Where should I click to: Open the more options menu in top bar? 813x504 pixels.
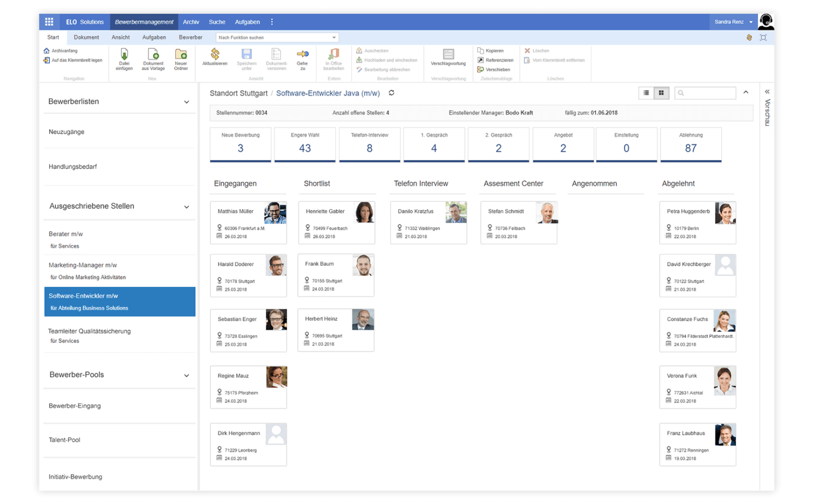click(x=272, y=22)
